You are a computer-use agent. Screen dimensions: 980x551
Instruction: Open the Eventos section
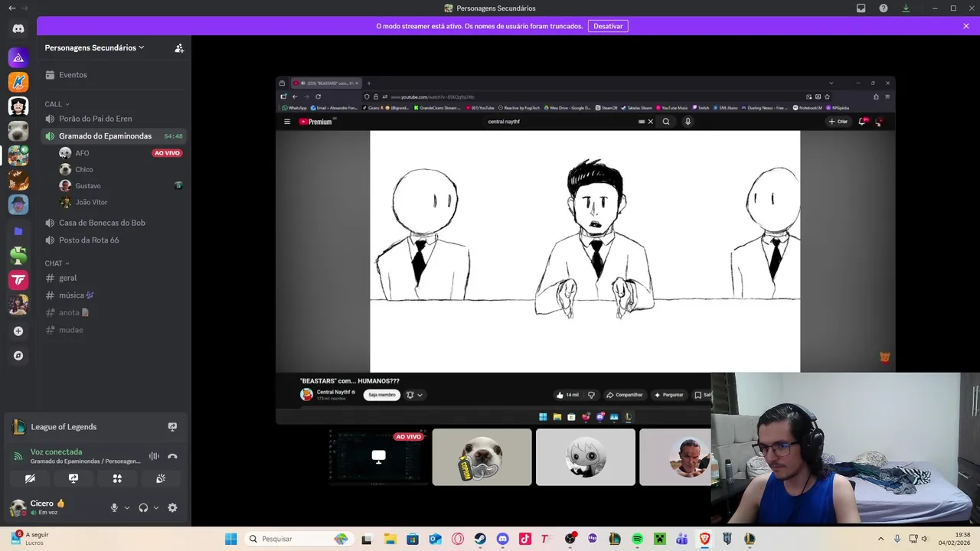tap(113, 75)
